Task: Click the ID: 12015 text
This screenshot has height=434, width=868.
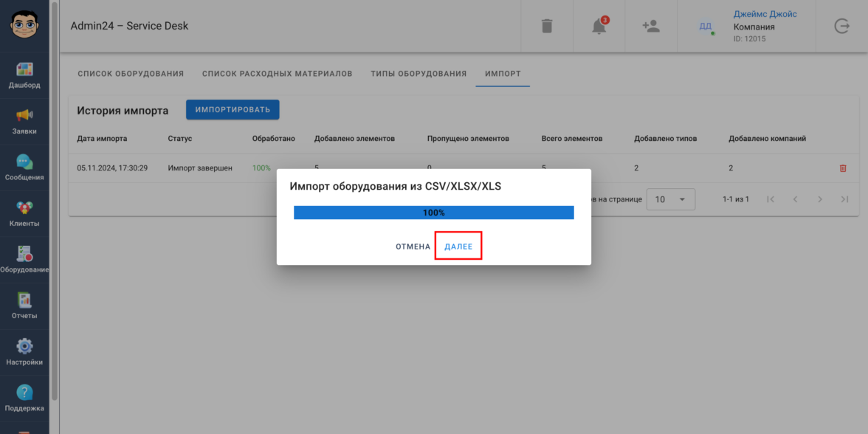Action: [x=750, y=38]
